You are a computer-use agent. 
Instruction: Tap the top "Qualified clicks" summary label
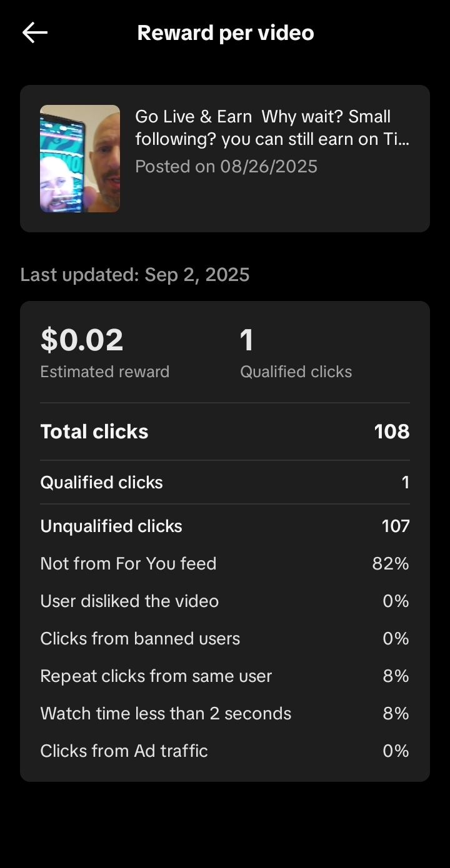coord(296,372)
